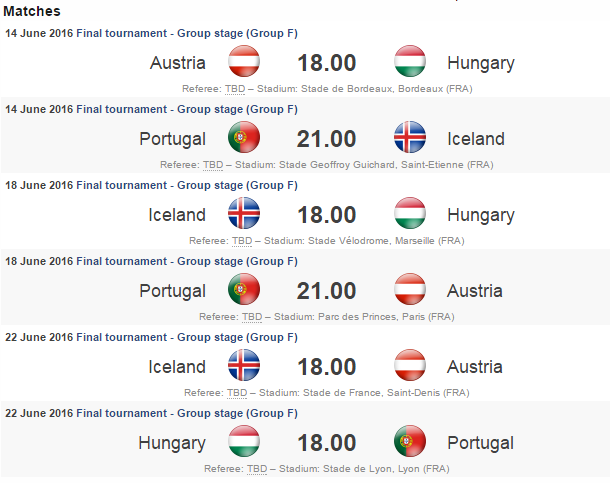This screenshot has width=610, height=483.
Task: Click the Matches section heading
Action: 31,12
